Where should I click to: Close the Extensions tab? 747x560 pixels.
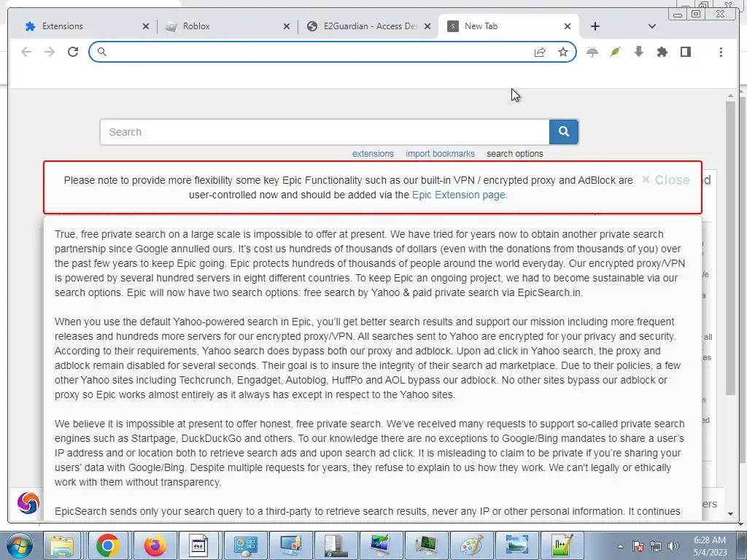point(146,27)
